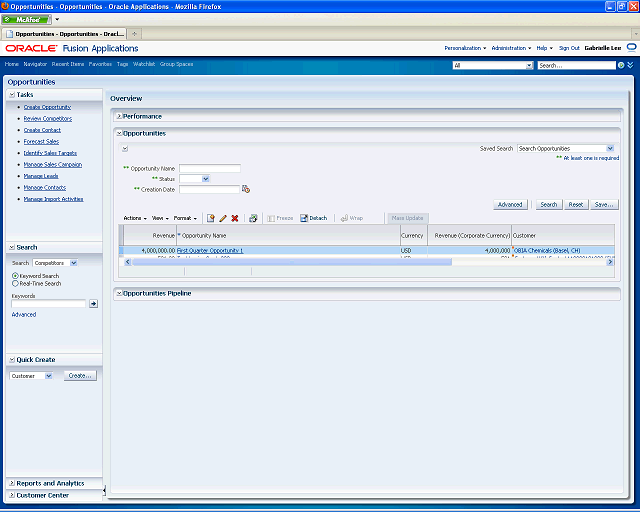Click the Search button in opportunities form
The height and width of the screenshot is (512, 640).
coord(549,205)
